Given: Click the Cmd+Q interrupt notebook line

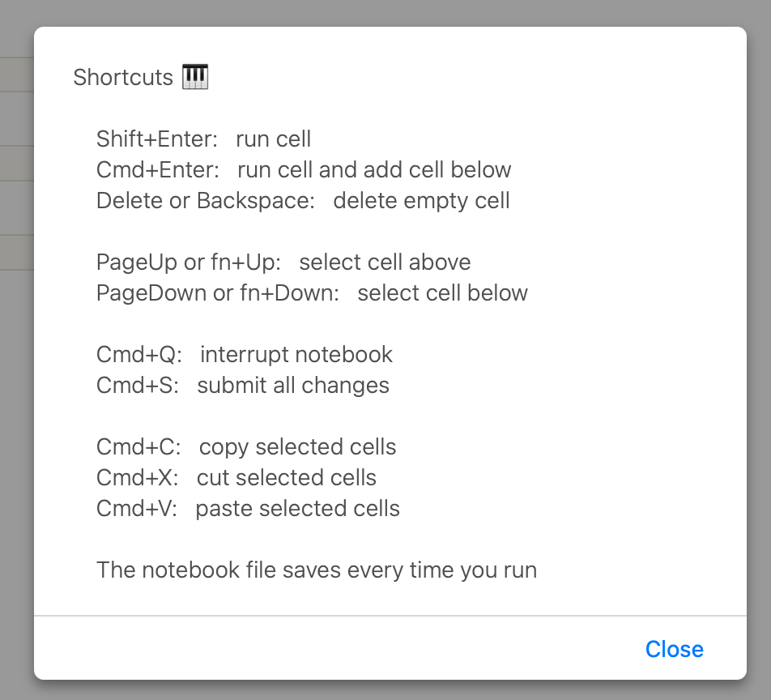Looking at the screenshot, I should (245, 355).
